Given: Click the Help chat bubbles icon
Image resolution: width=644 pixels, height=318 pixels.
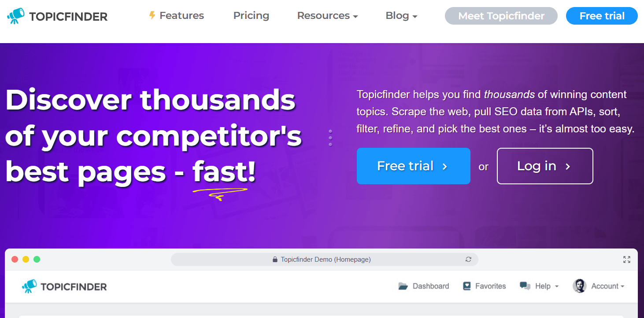Looking at the screenshot, I should (525, 286).
